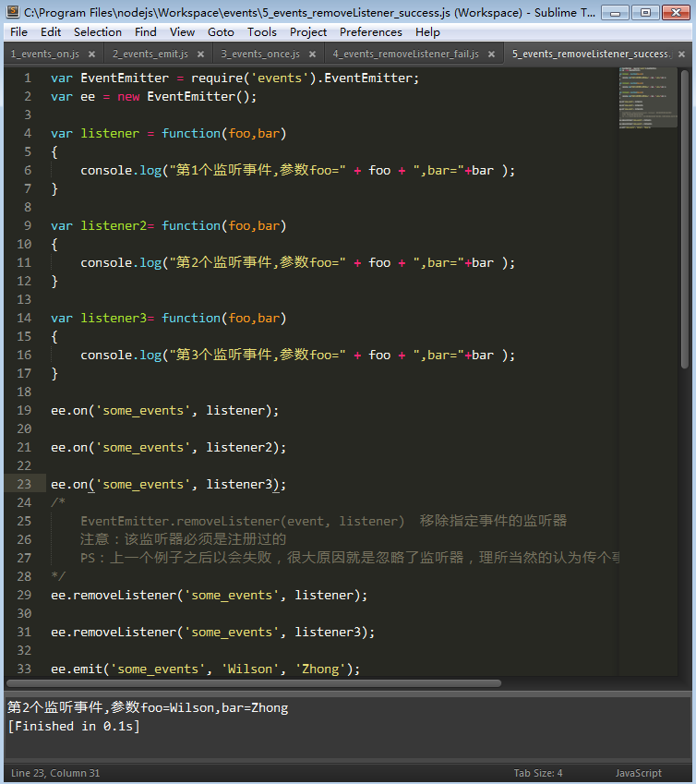Open the Edit menu
The width and height of the screenshot is (696, 784).
coord(51,32)
